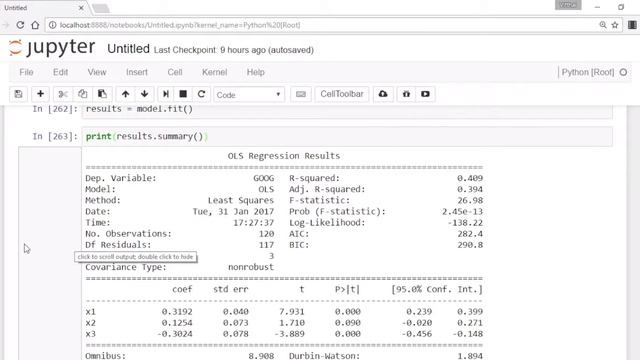Move selected cell up arrow
640x360 pixels.
click(125, 94)
